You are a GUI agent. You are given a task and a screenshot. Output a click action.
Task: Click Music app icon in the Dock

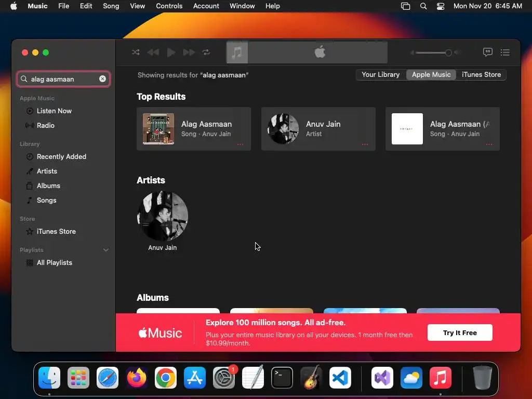tap(441, 378)
